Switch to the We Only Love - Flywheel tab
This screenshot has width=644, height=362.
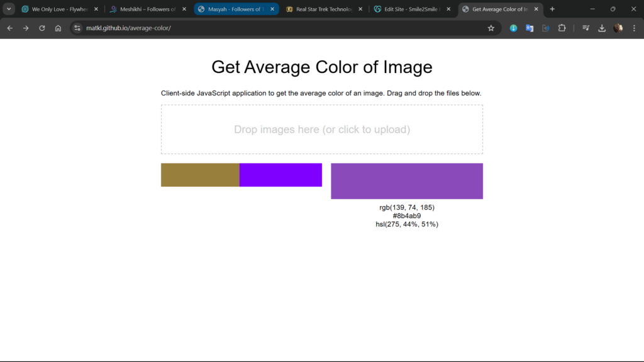55,9
